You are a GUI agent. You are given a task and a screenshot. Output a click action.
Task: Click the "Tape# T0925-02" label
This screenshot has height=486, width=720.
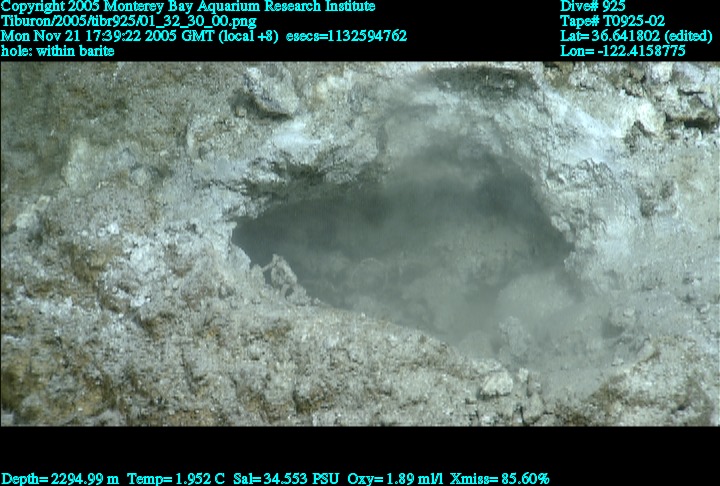(612, 21)
